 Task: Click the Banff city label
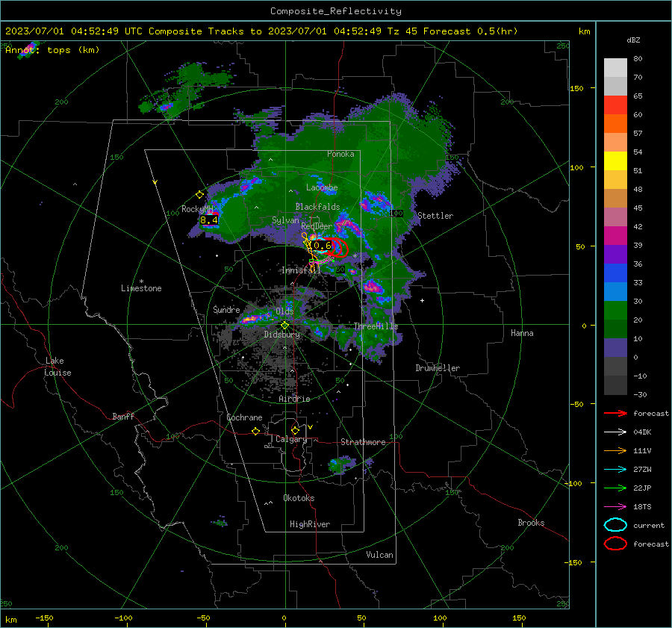123,417
